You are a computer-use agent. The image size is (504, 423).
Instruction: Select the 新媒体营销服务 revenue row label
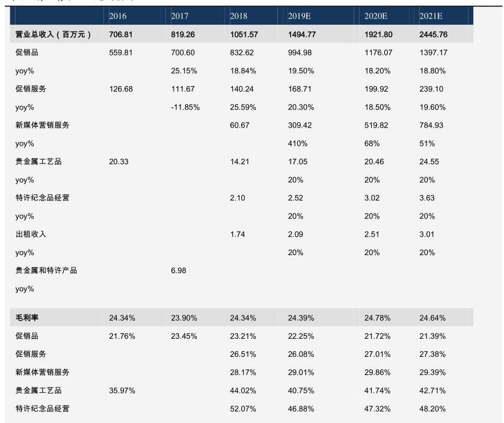pos(42,125)
